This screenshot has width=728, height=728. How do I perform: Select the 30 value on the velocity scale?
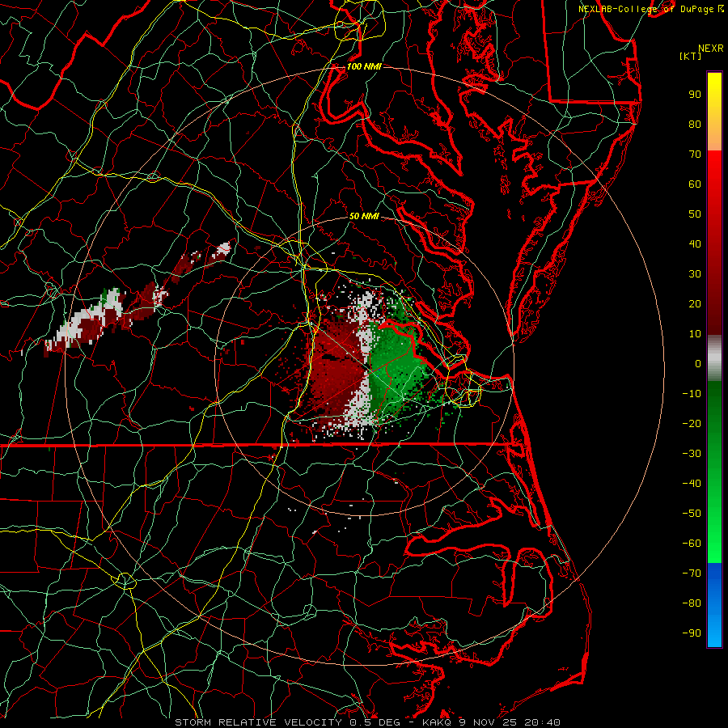[695, 274]
